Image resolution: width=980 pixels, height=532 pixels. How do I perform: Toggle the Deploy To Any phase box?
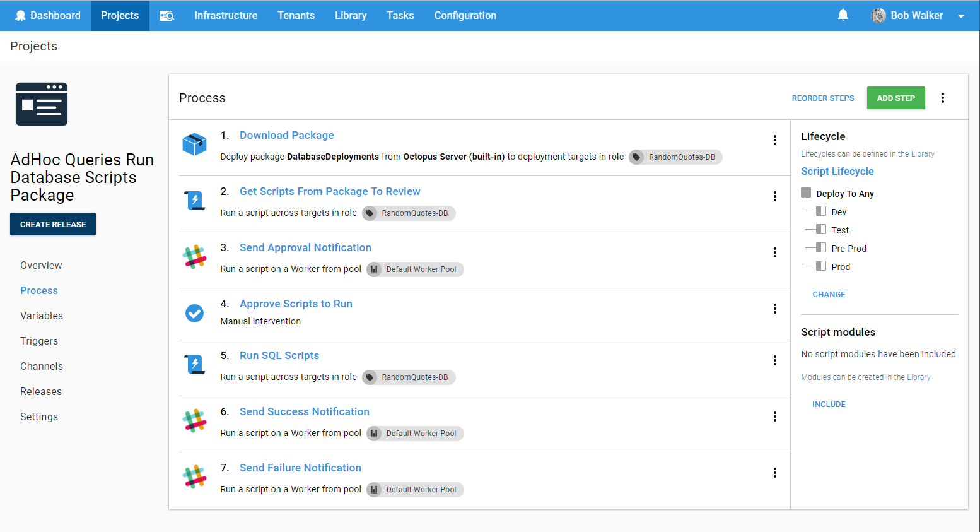pos(806,193)
